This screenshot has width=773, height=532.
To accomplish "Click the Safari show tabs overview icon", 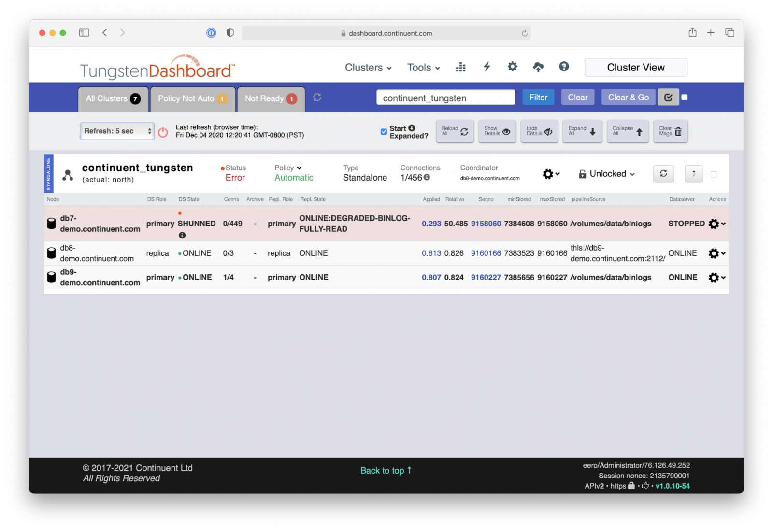I will point(730,32).
